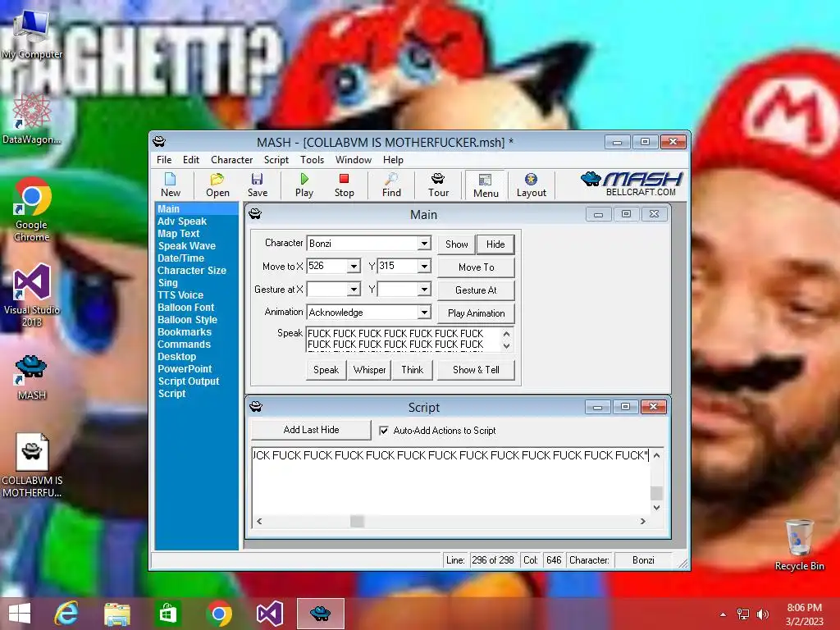This screenshot has width=840, height=630.
Task: Select Speak Wave in the sidebar
Action: click(x=186, y=246)
